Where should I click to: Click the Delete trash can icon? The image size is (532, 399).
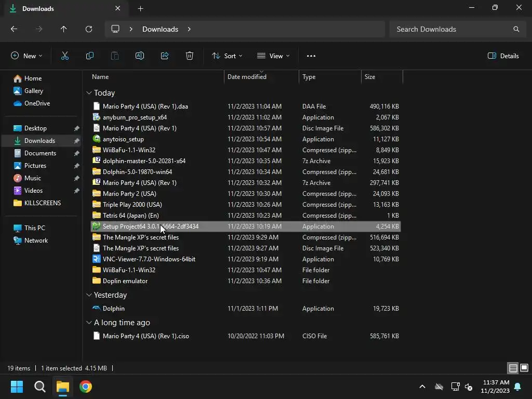pyautogui.click(x=190, y=56)
